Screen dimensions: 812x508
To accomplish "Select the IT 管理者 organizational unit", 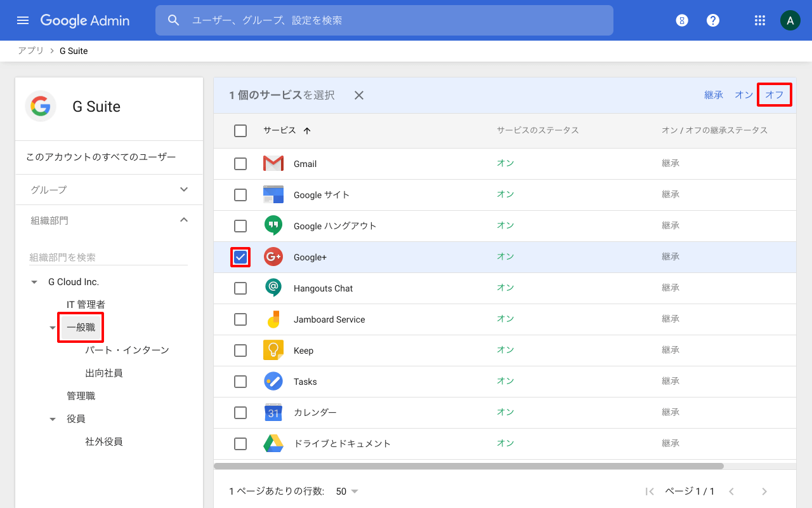I will 86,305.
